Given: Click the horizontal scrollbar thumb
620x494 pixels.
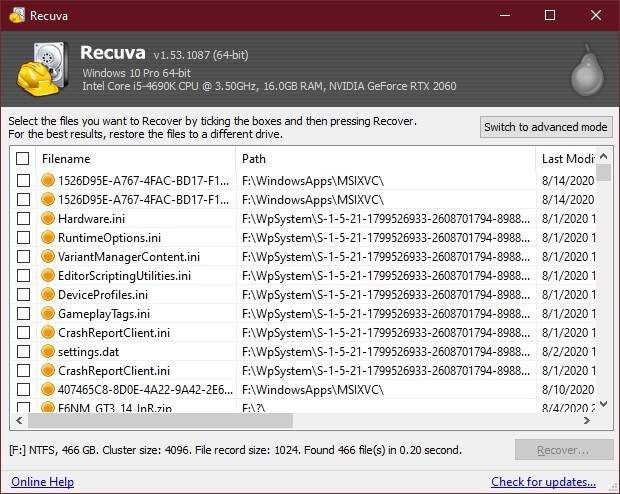Looking at the screenshot, I should click(160, 420).
